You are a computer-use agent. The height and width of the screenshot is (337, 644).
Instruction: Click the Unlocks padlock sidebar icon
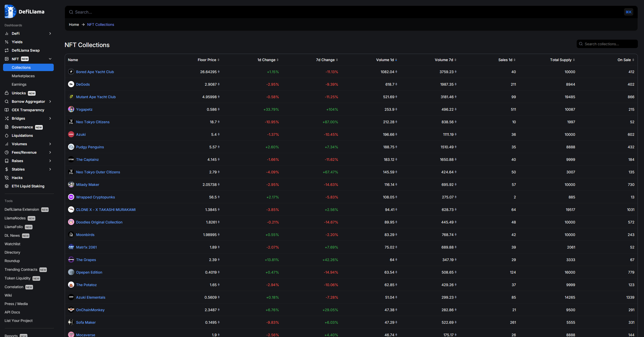point(7,93)
